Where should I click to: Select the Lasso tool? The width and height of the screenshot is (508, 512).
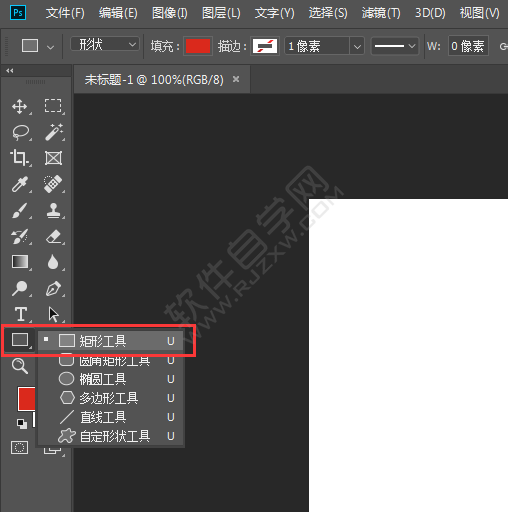[x=21, y=132]
